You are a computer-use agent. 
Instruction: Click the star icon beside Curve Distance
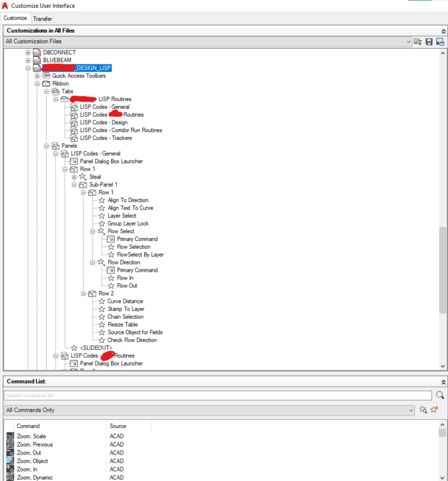[x=102, y=301]
